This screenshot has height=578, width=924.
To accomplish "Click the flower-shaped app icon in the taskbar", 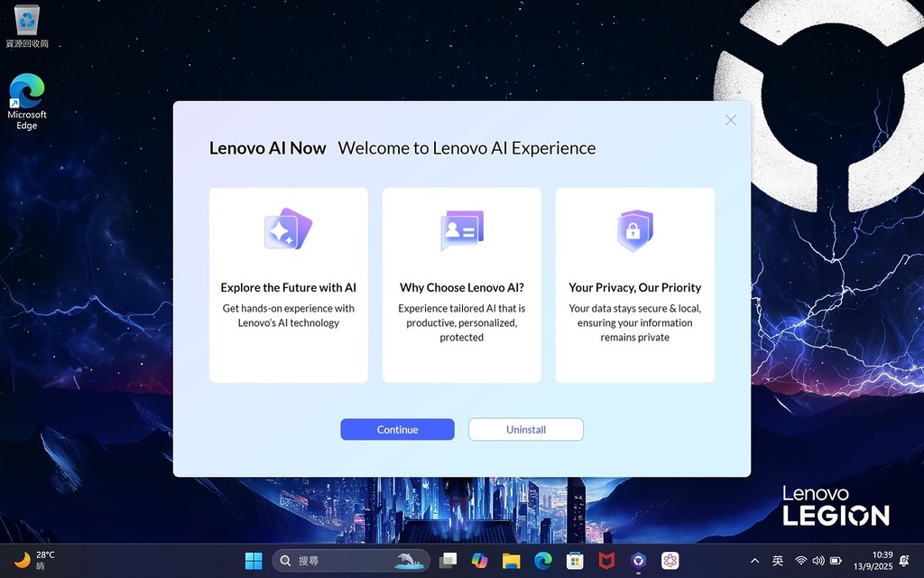I will (670, 560).
